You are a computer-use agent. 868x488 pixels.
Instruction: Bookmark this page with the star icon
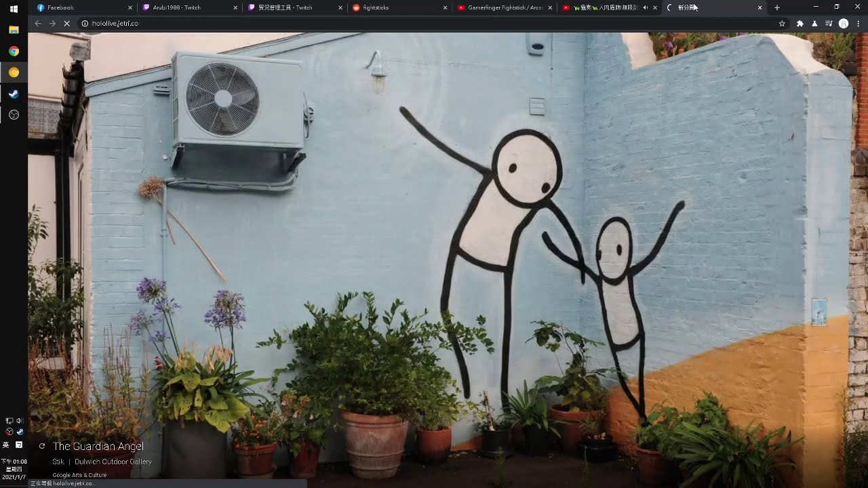pos(782,23)
